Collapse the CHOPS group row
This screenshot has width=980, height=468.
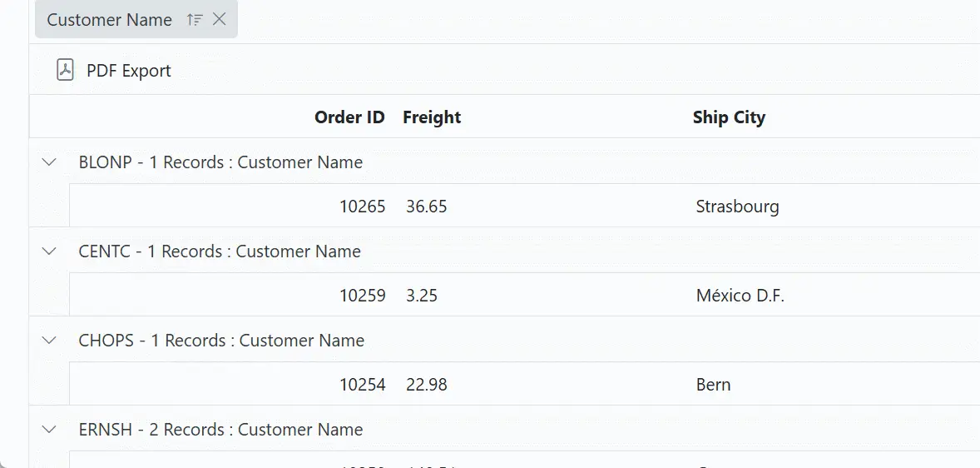(49, 340)
